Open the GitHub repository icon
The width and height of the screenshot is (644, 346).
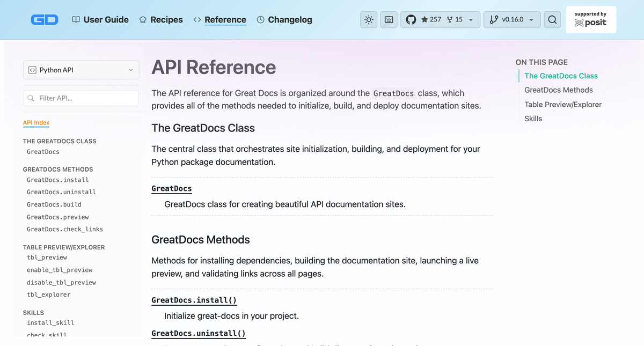(x=411, y=20)
